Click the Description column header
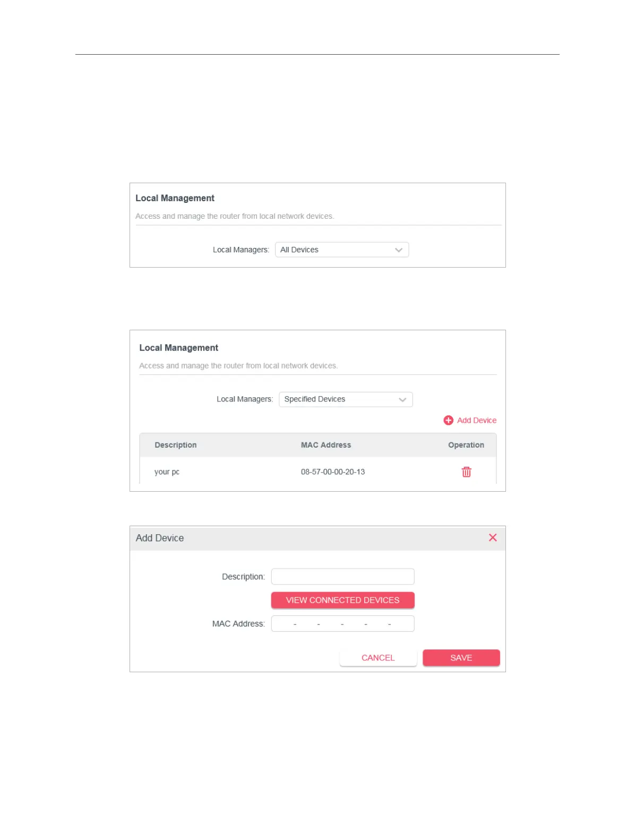The image size is (635, 840). click(x=175, y=445)
